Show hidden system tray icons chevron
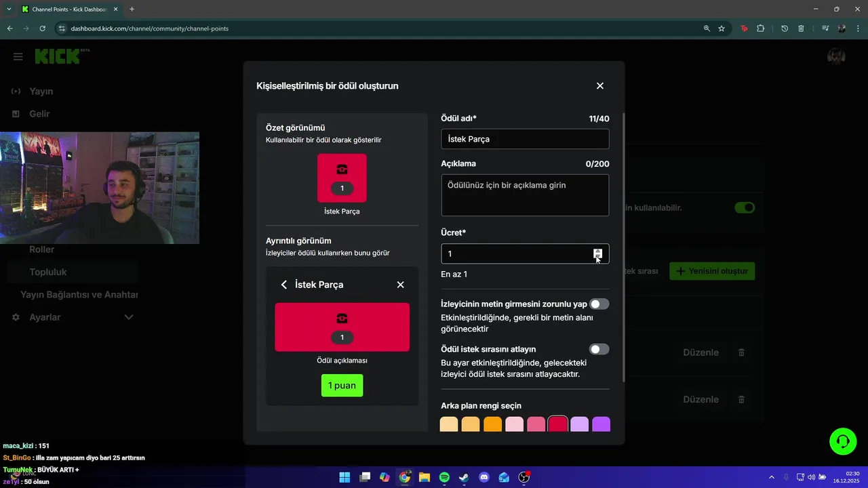Image resolution: width=868 pixels, height=488 pixels. coord(772,477)
